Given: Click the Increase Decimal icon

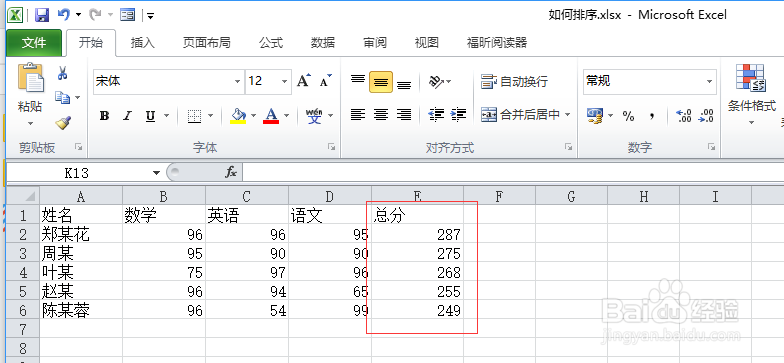Looking at the screenshot, I should (x=684, y=116).
